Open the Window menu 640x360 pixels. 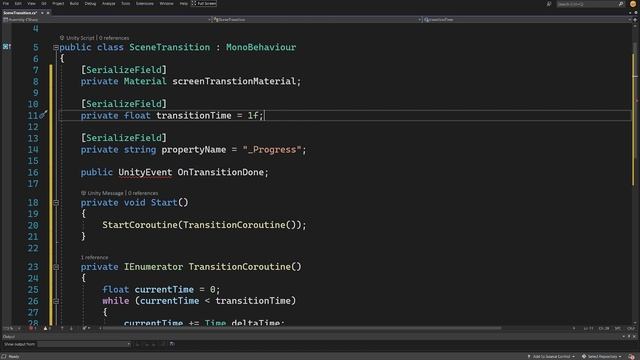(x=166, y=3)
